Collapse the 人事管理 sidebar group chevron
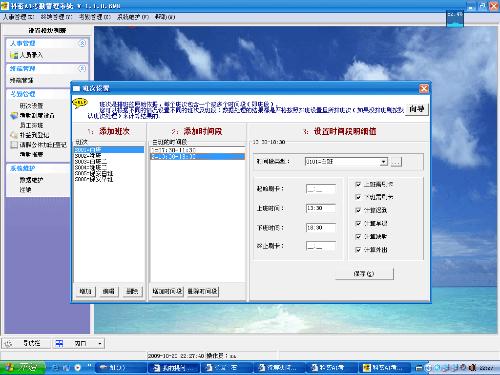Viewport: 500px width, 375px height. (x=82, y=43)
